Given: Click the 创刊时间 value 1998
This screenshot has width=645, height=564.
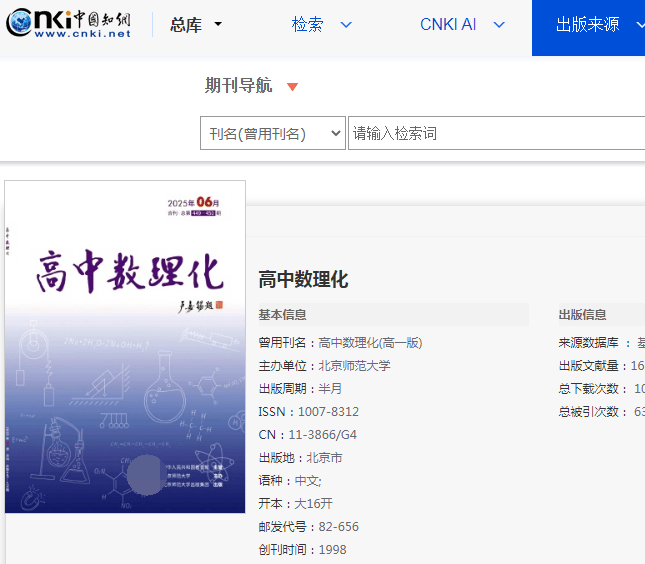Looking at the screenshot, I should tap(332, 550).
